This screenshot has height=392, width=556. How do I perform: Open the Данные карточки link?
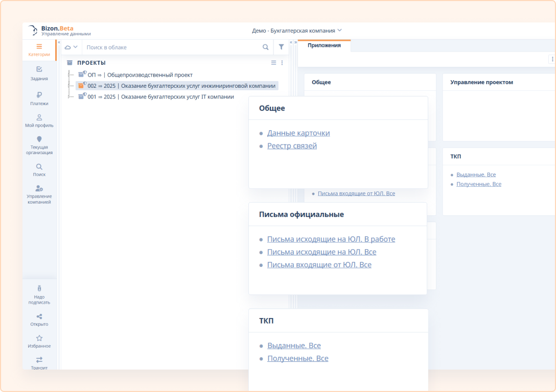click(298, 133)
